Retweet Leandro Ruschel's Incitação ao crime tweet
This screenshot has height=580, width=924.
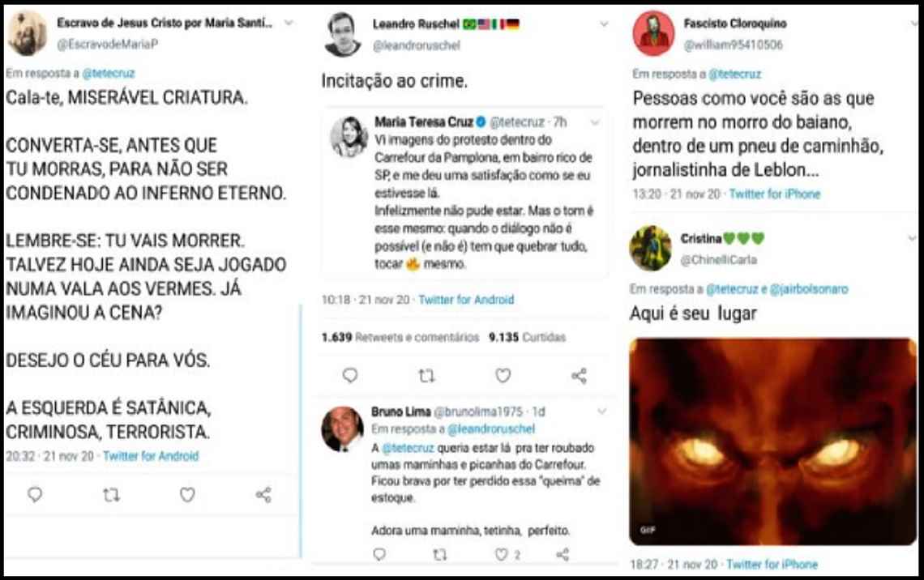coord(426,376)
